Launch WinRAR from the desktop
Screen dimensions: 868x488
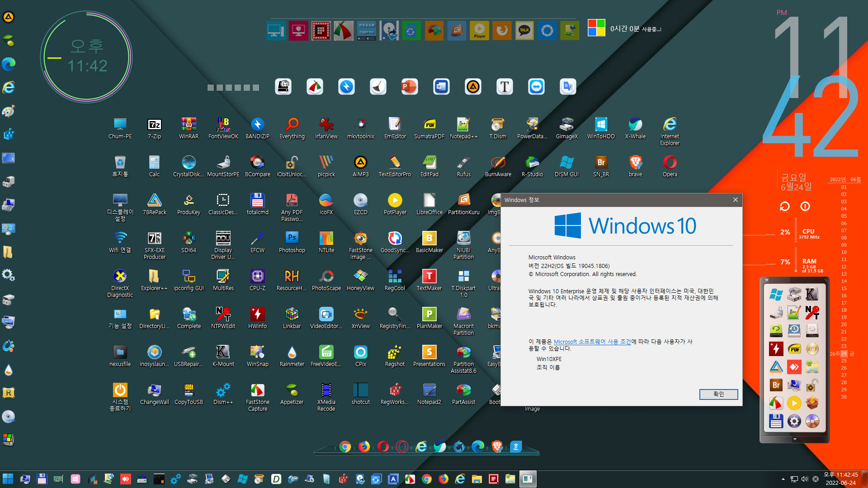tap(189, 128)
